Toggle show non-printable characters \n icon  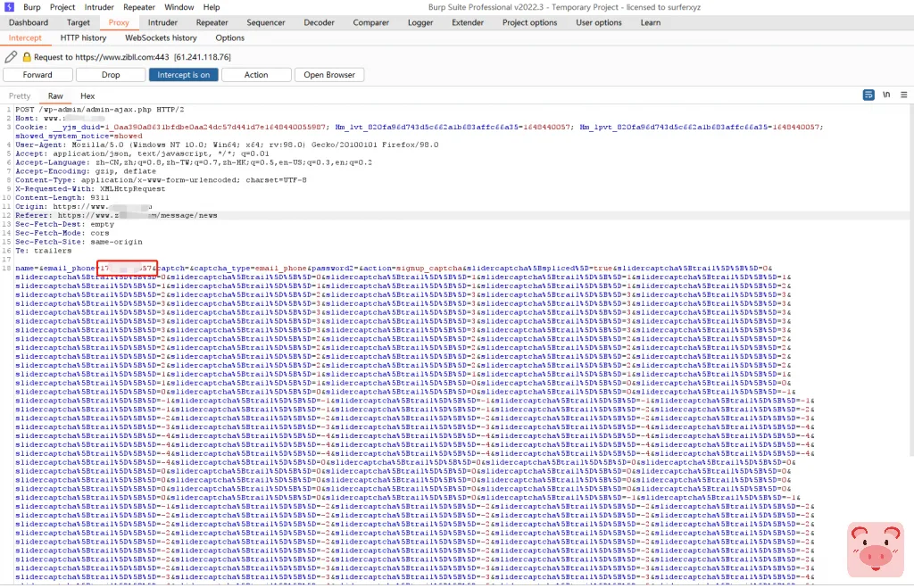coord(886,95)
